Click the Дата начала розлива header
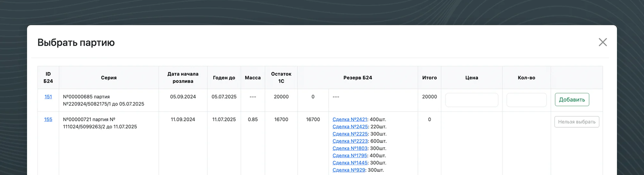This screenshot has width=644, height=175. pyautogui.click(x=183, y=78)
